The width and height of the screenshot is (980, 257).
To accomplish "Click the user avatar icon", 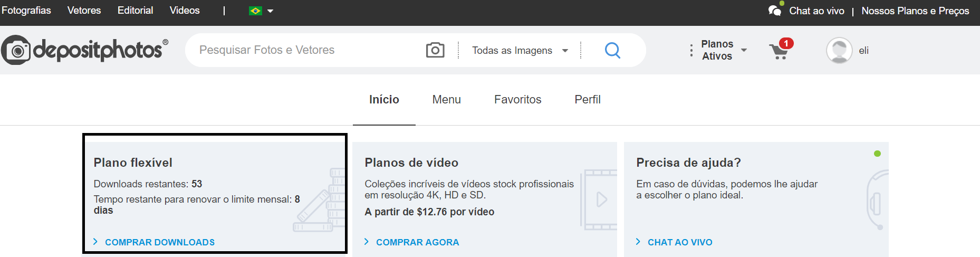I will tap(839, 51).
